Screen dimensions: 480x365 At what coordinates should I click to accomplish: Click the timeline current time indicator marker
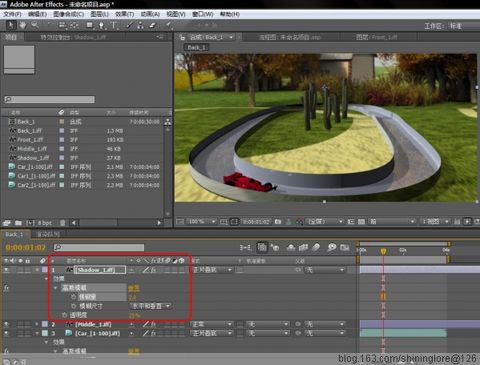pos(383,251)
